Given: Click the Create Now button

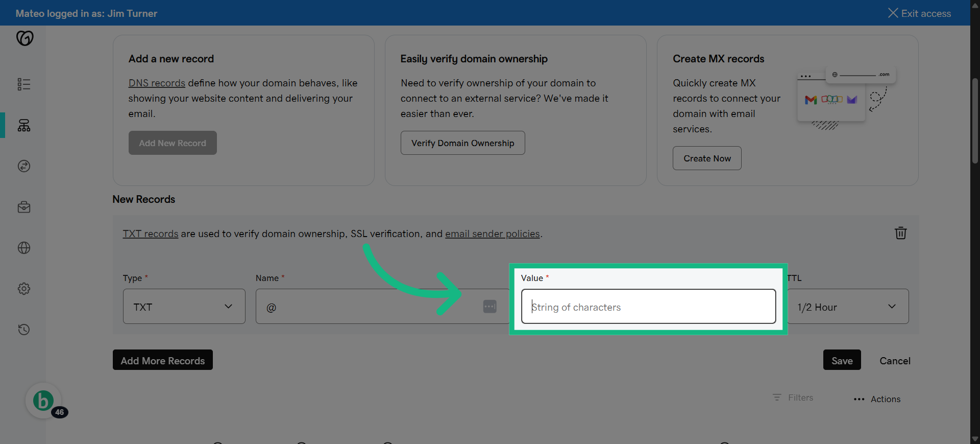Looking at the screenshot, I should (x=707, y=158).
